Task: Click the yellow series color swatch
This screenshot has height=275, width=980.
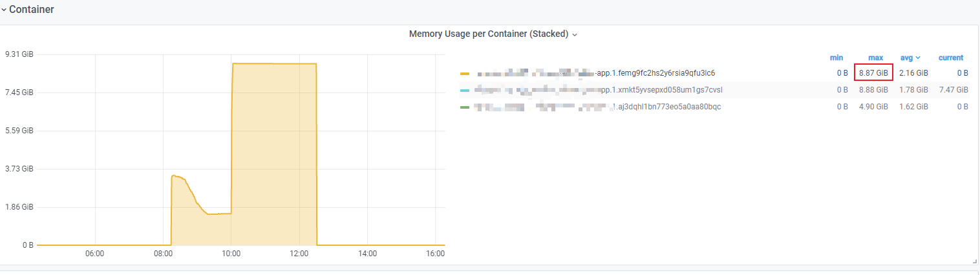Action: 464,73
